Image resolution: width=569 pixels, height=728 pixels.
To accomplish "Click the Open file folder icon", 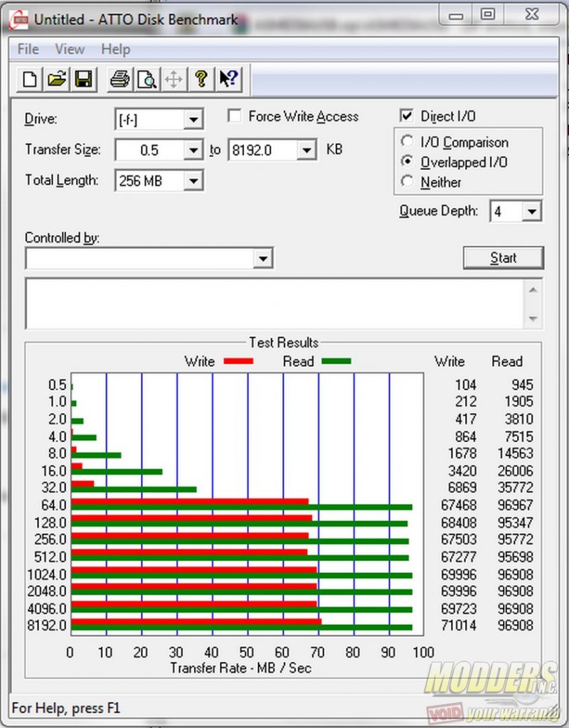I will [x=57, y=80].
